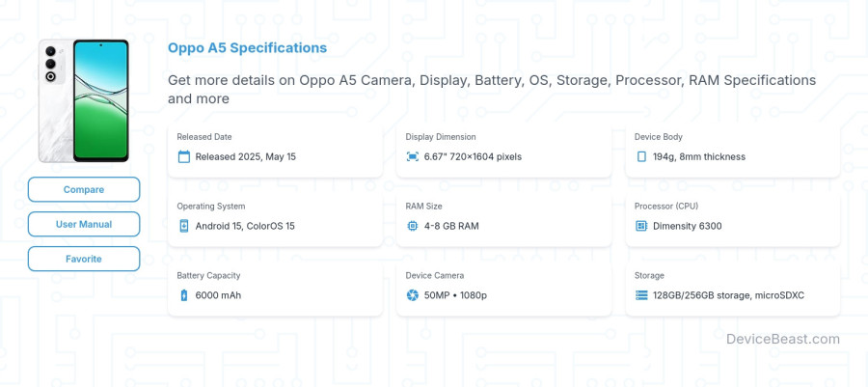Screen dimensions: 868x387
Task: Click the 'Storage' card label
Action: click(x=649, y=275)
